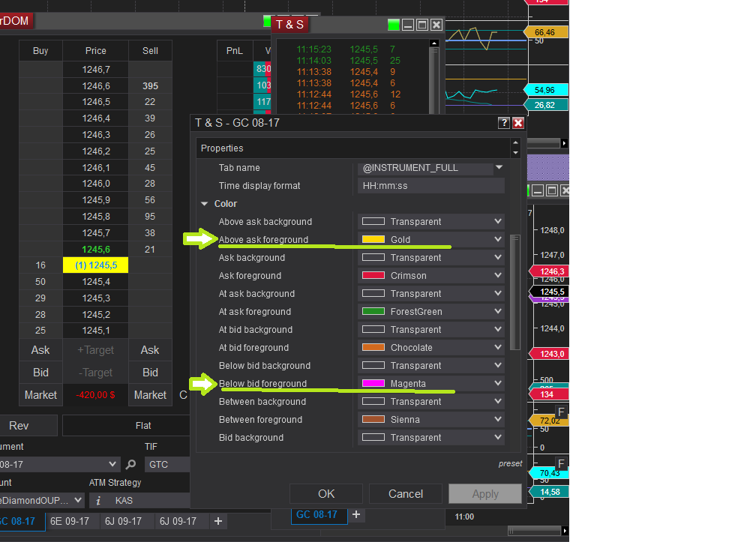
Task: Click Time display format field
Action: pyautogui.click(x=431, y=185)
